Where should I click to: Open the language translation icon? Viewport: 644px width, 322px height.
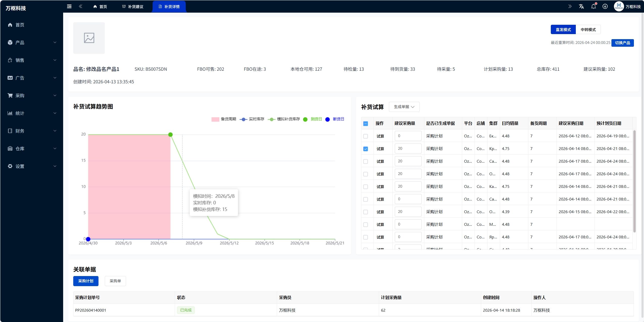click(581, 7)
